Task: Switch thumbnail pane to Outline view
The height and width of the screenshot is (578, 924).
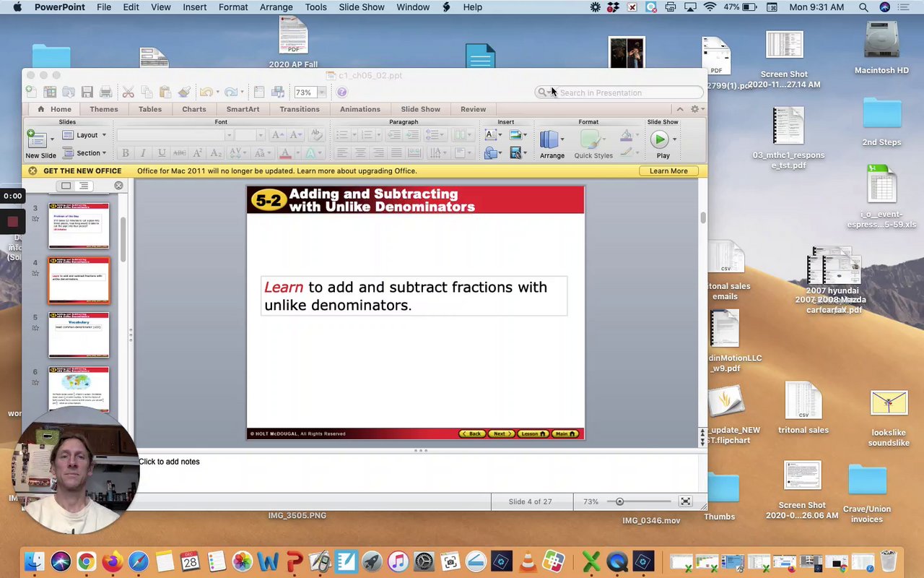Action: 84,186
